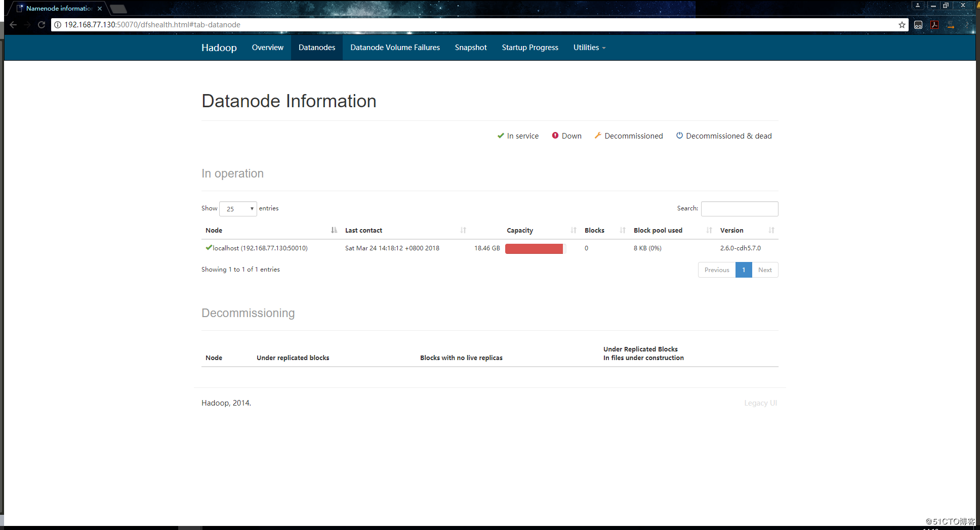Click the green In service checkmark legend icon
The height and width of the screenshot is (530, 980).
501,136
